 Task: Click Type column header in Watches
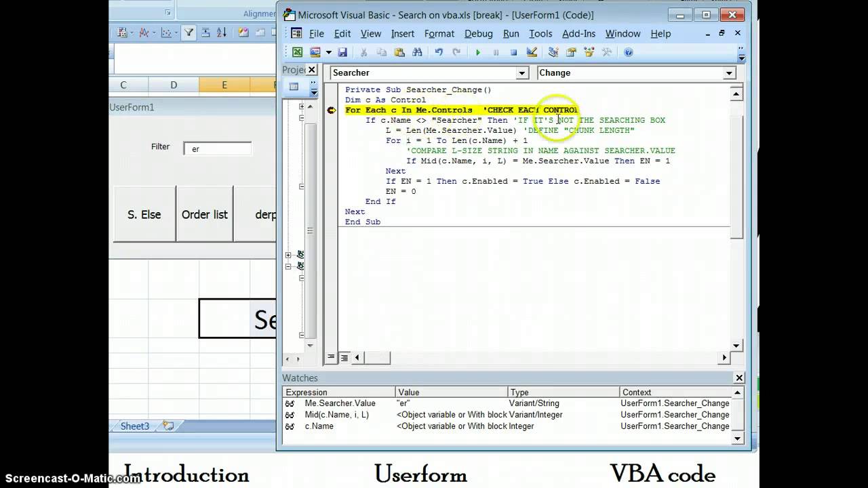tap(564, 392)
